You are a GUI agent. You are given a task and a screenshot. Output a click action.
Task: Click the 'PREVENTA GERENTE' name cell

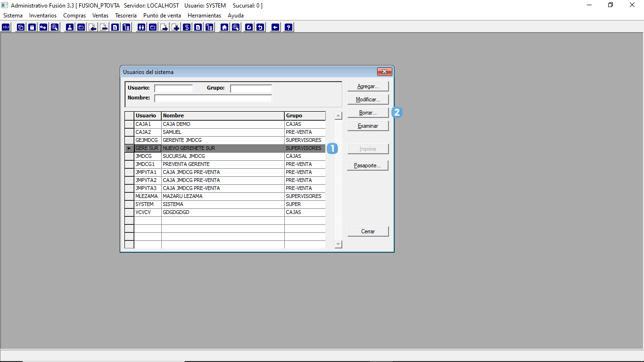[x=223, y=165]
